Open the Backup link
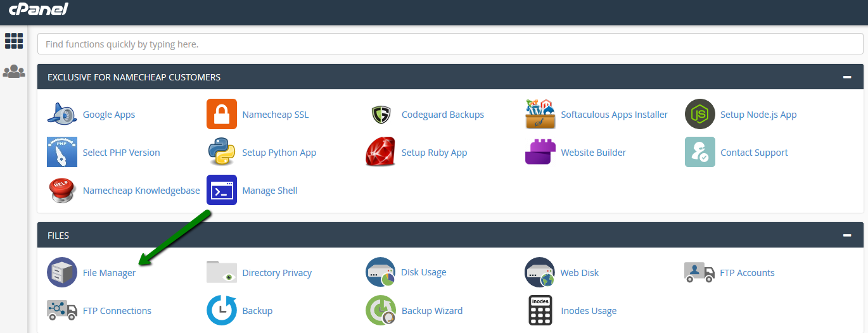 click(257, 311)
